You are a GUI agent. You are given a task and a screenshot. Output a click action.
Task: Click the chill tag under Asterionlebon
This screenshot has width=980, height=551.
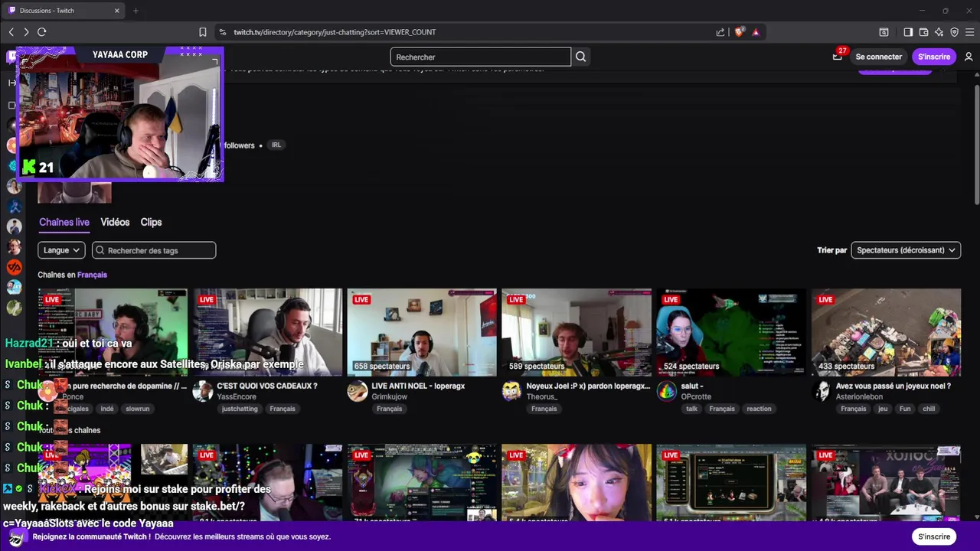(x=929, y=409)
